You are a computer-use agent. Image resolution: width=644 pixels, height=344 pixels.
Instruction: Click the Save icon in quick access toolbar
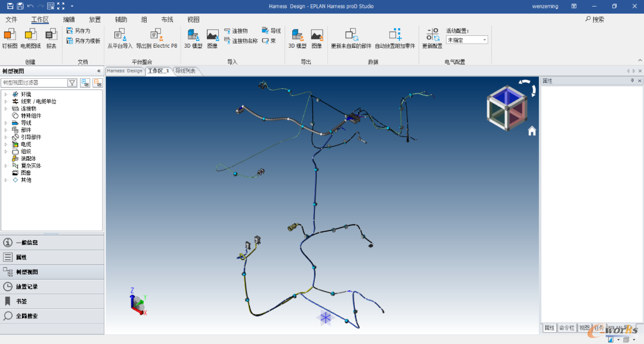(10, 6)
